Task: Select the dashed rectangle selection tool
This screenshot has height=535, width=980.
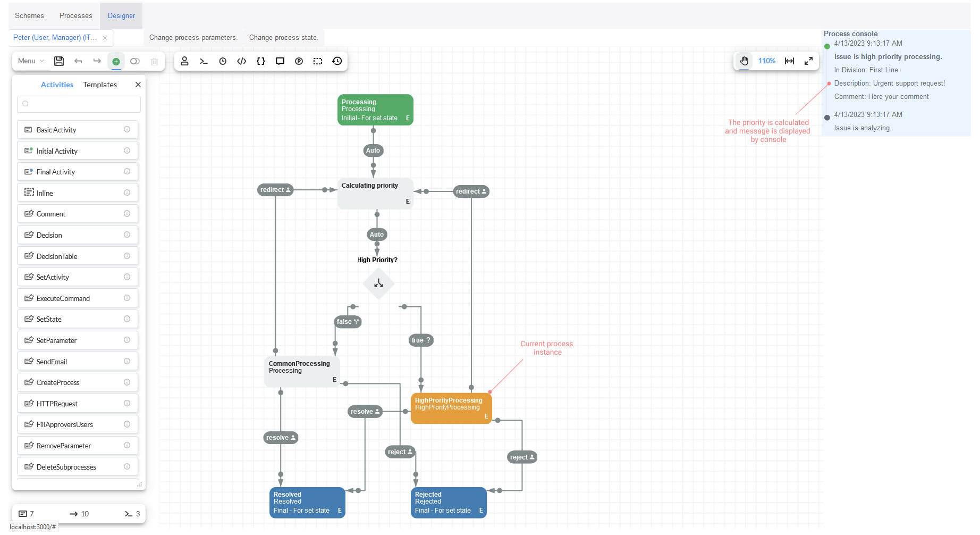Action: point(318,61)
